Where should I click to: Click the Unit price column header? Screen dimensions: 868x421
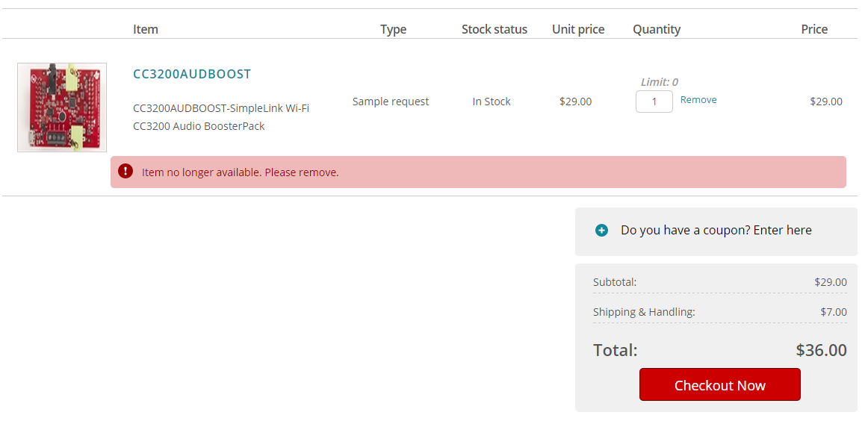(x=578, y=29)
